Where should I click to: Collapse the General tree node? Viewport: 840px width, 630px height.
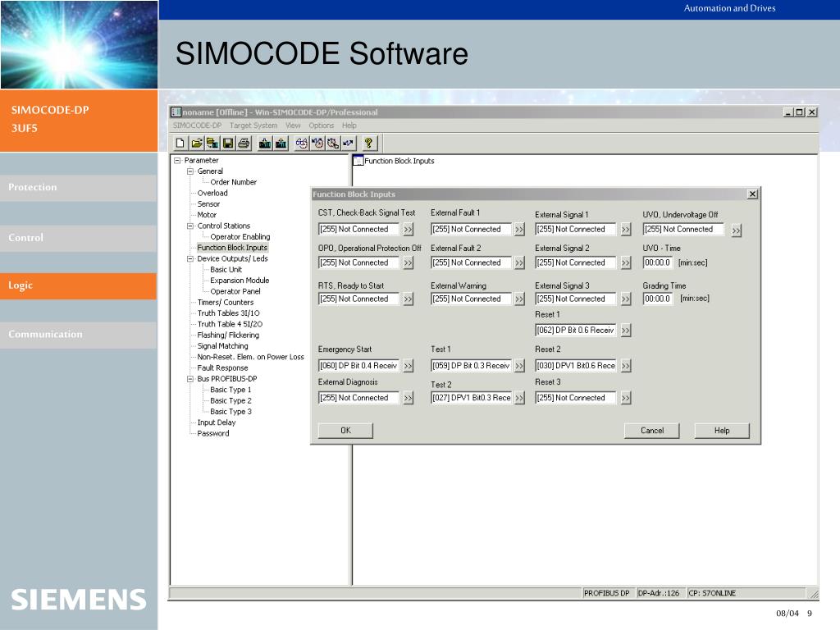point(190,171)
